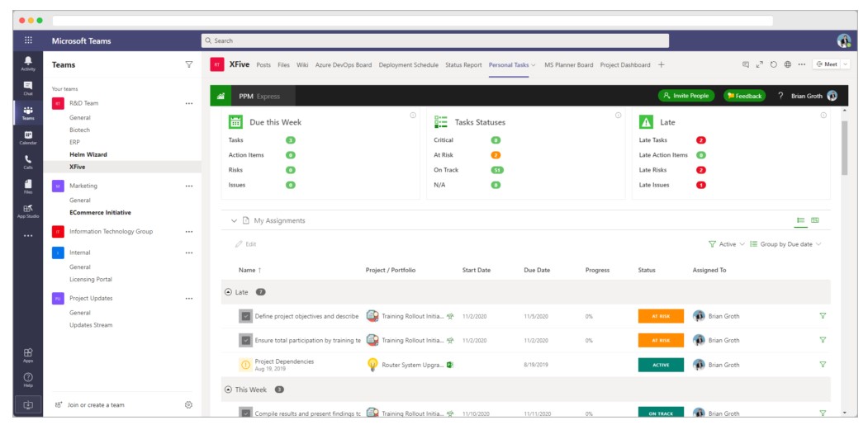
Task: Open Files in the left rail
Action: [28, 187]
